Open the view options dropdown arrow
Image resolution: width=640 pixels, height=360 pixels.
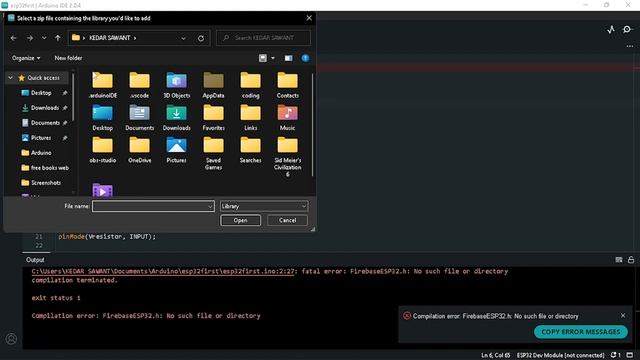pos(273,58)
